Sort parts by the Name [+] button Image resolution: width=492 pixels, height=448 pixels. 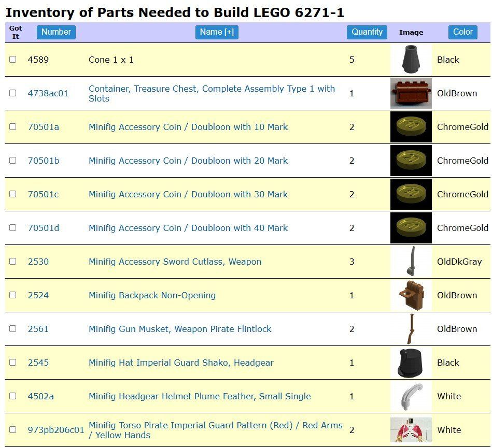point(217,32)
